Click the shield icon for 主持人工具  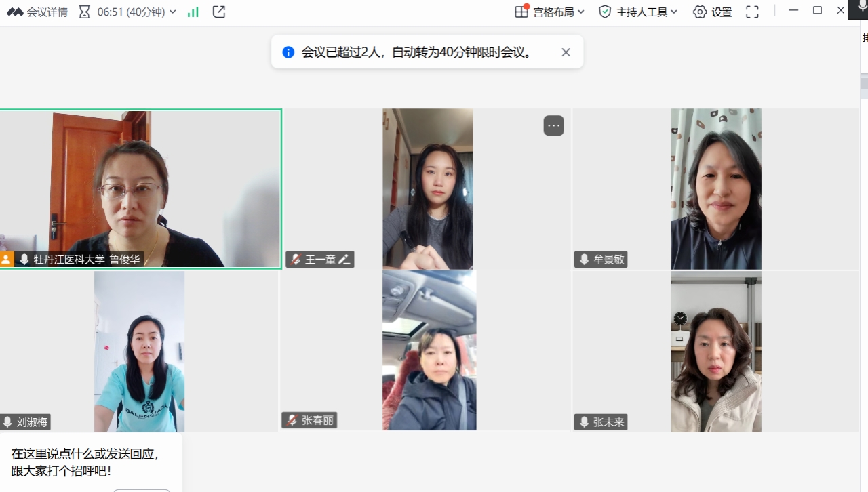tap(605, 12)
